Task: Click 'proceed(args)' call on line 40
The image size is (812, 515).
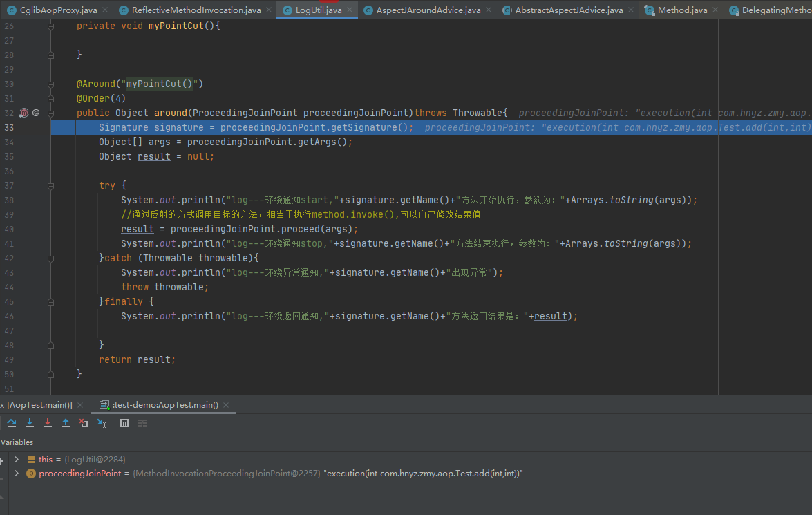Action: point(317,229)
